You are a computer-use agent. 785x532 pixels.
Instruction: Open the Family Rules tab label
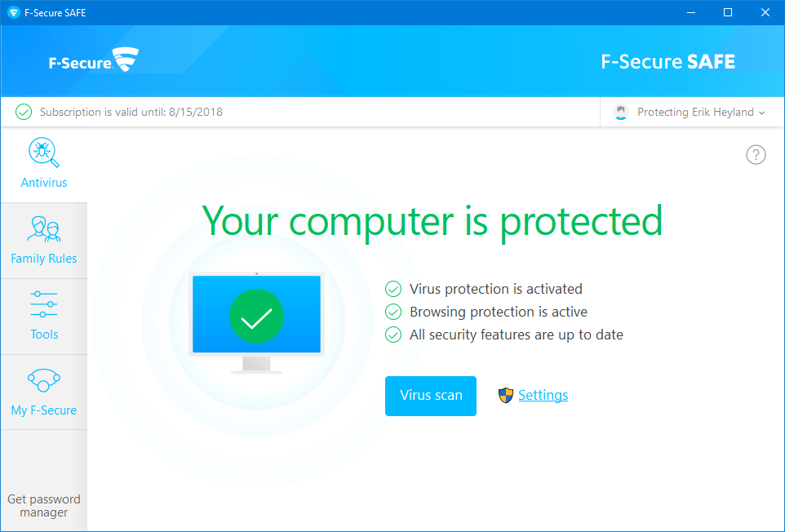click(x=44, y=259)
